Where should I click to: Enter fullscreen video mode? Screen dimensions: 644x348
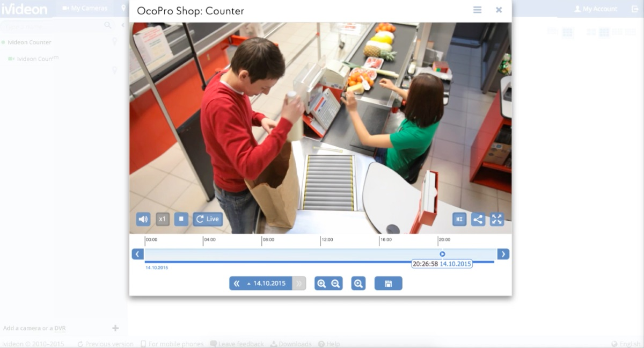pyautogui.click(x=496, y=219)
